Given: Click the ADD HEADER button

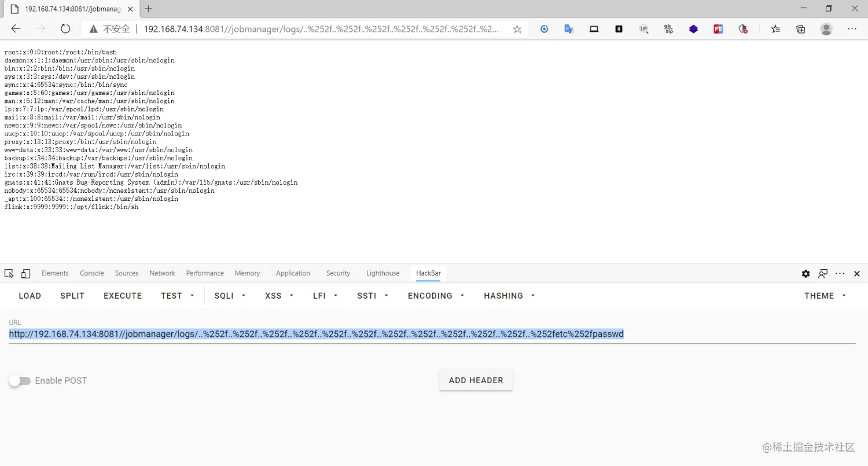Looking at the screenshot, I should (476, 380).
